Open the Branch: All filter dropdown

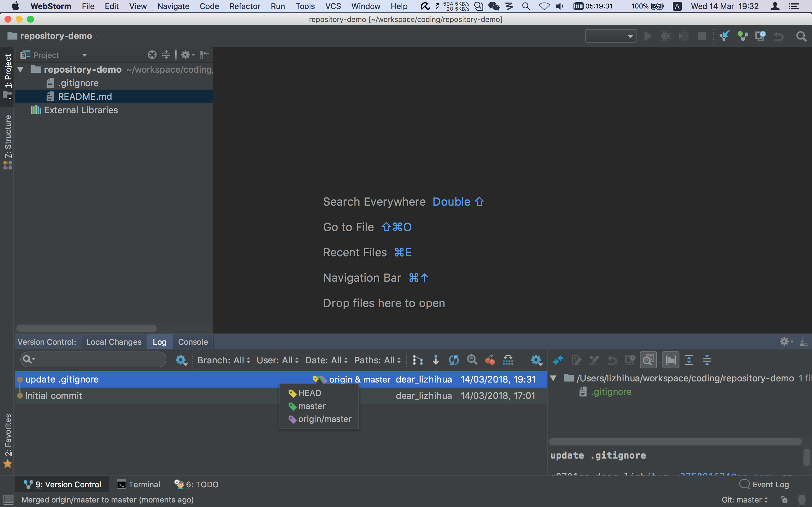[x=223, y=360]
